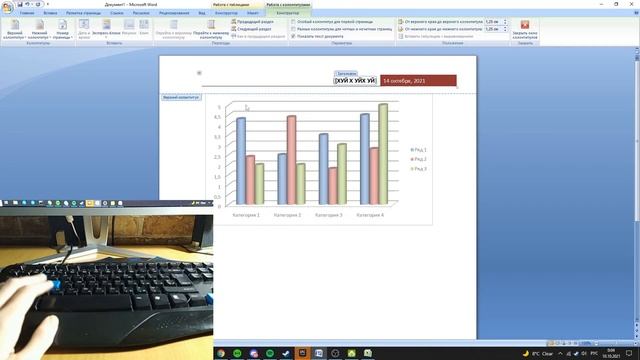Image resolution: width=640 pixels, height=360 pixels.
Task: Open the Рецензирование tab
Action: point(174,13)
